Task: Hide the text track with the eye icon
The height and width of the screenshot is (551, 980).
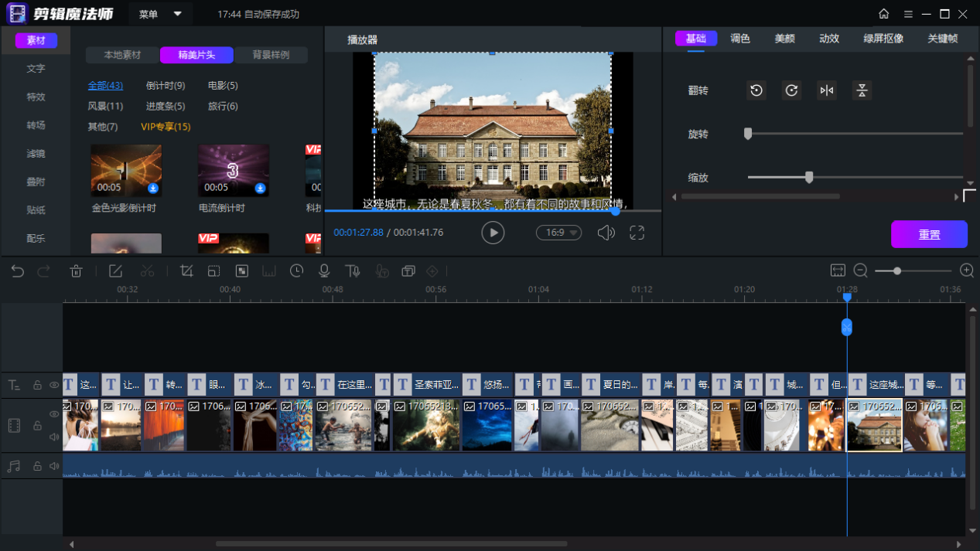Action: tap(54, 385)
